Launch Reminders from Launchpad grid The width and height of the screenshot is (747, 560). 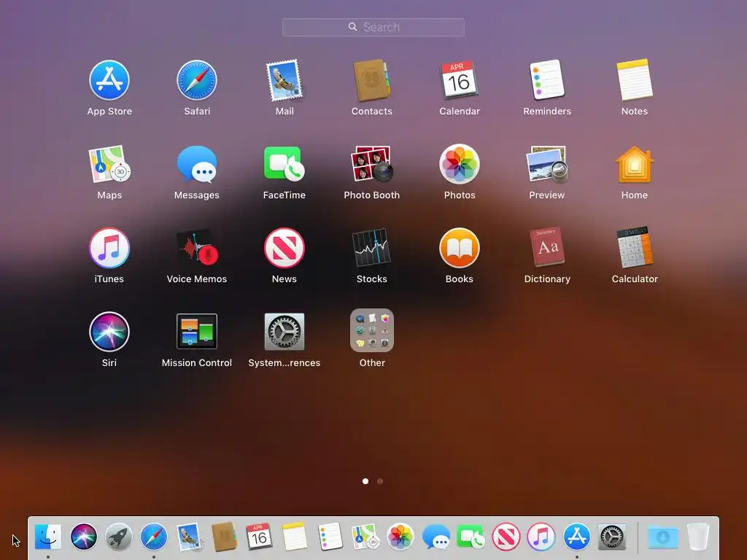point(547,80)
